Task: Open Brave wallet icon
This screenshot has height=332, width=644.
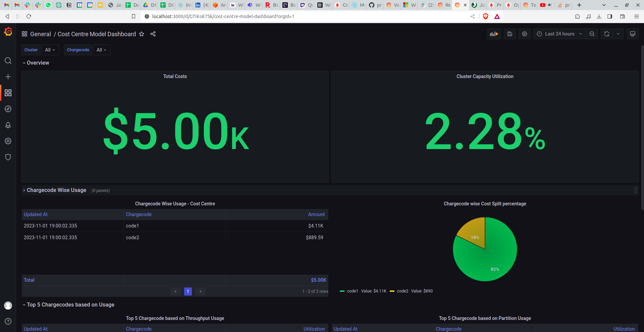Action: pyautogui.click(x=623, y=16)
